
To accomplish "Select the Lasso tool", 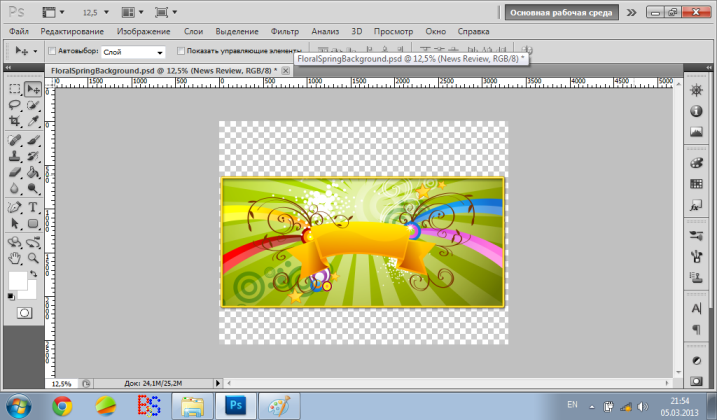I will coord(15,105).
